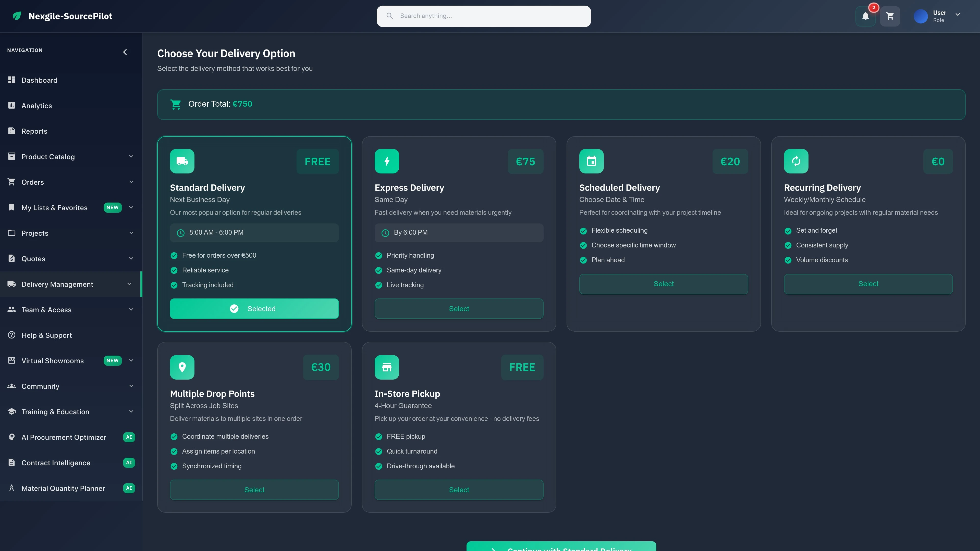Open Help & Support
The image size is (980, 551).
46,335
